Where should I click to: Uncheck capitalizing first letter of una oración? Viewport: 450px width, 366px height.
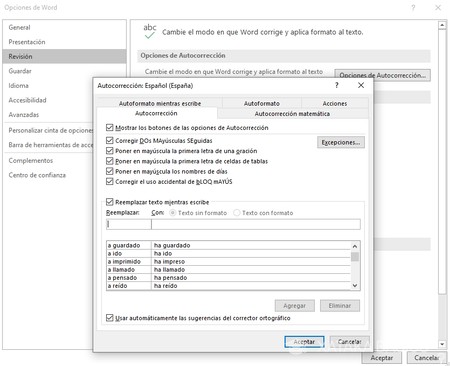109,151
